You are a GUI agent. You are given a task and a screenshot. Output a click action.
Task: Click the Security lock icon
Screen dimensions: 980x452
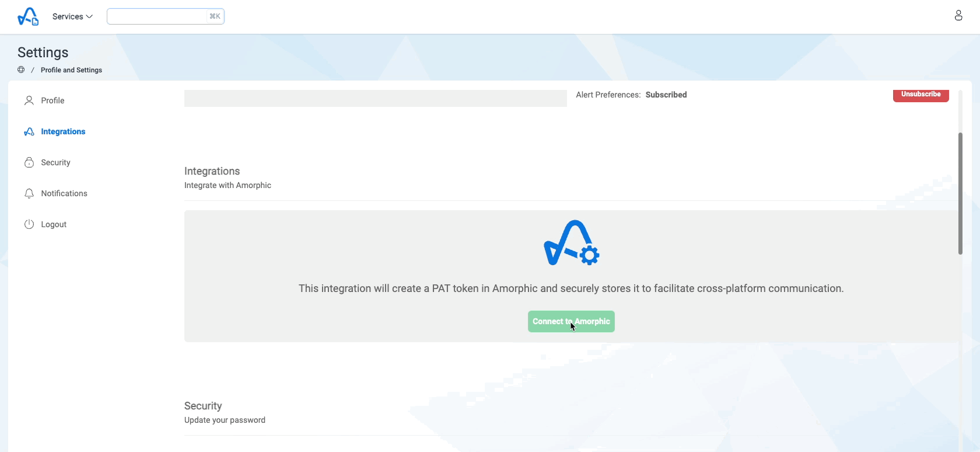(x=29, y=162)
